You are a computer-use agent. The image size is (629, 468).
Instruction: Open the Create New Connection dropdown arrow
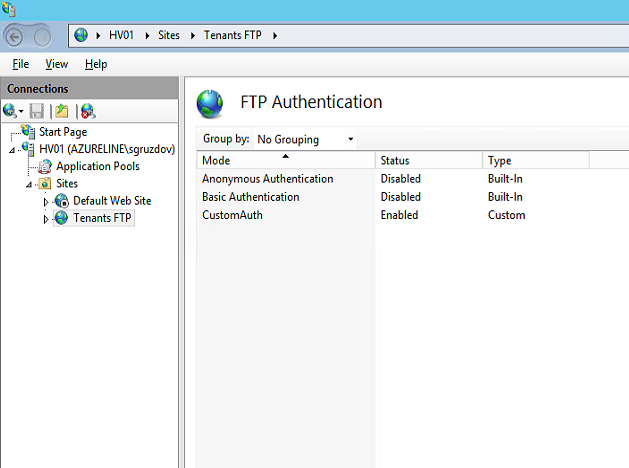21,112
